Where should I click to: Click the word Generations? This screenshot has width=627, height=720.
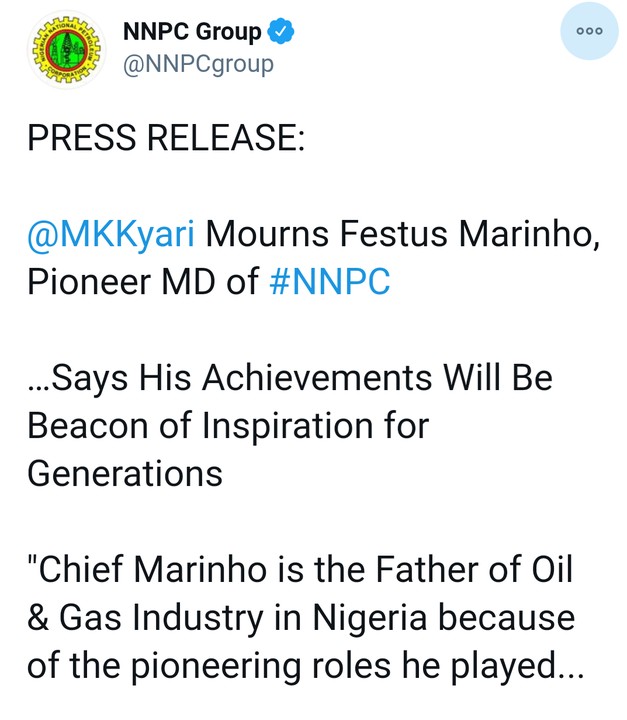tap(125, 472)
